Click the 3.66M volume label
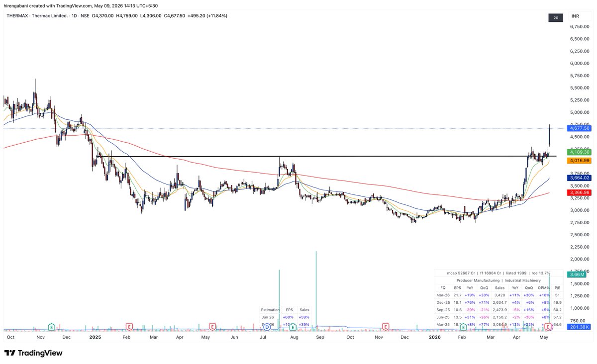 coord(577,274)
